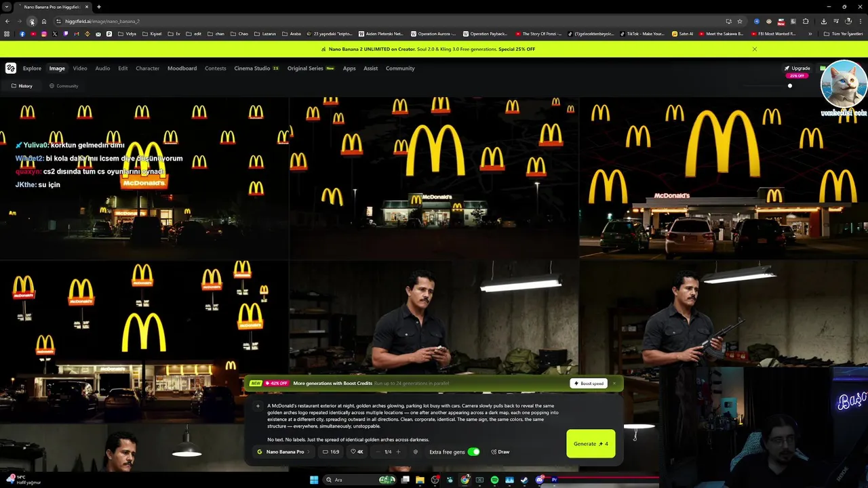Open the man holding small object thumbnail

point(434,319)
